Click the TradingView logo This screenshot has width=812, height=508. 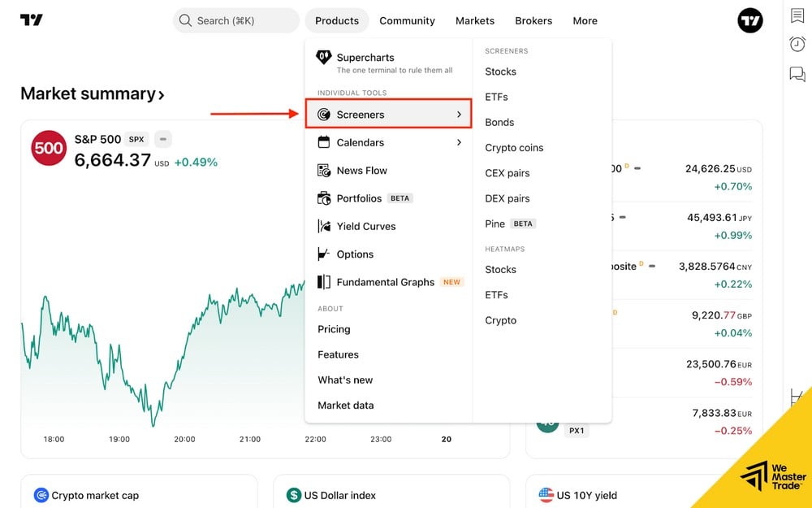(32, 20)
